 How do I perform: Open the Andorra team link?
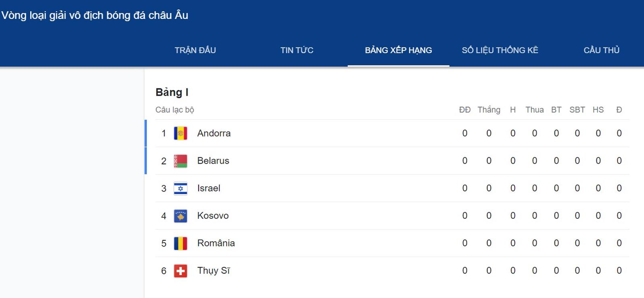coord(214,133)
